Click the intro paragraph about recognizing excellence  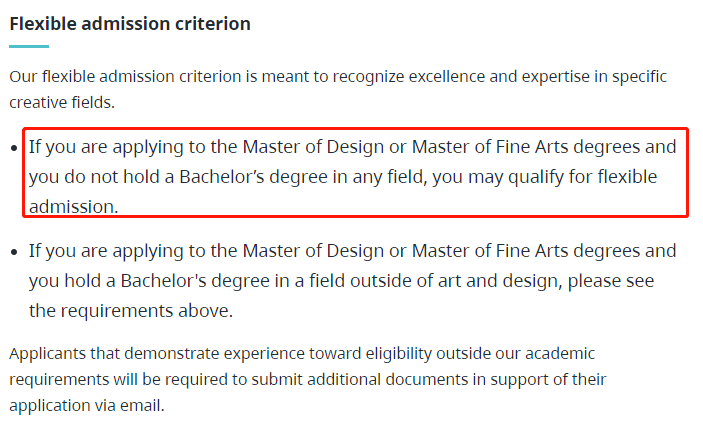point(338,89)
